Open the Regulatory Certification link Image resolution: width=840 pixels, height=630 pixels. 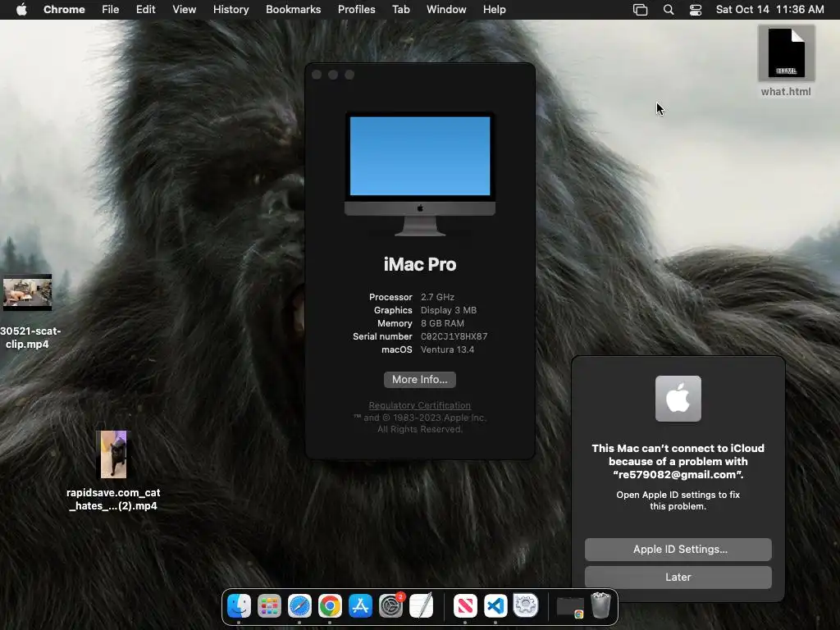click(420, 405)
